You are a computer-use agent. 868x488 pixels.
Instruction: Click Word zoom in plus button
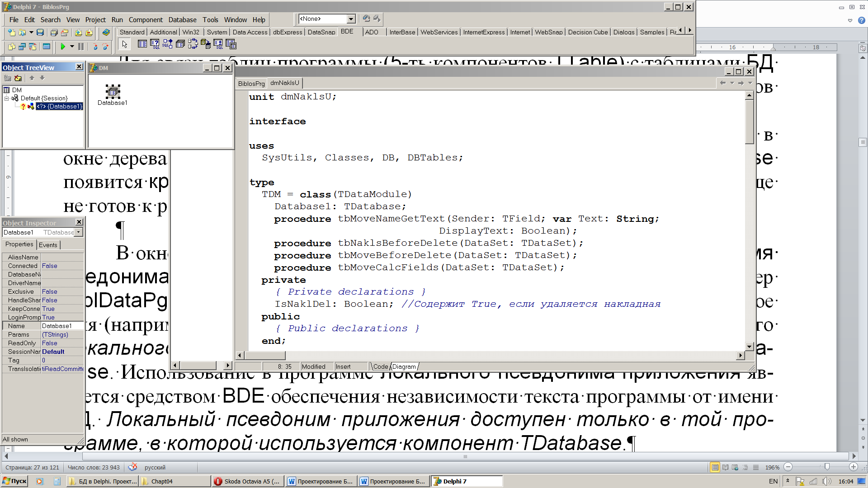(x=854, y=467)
